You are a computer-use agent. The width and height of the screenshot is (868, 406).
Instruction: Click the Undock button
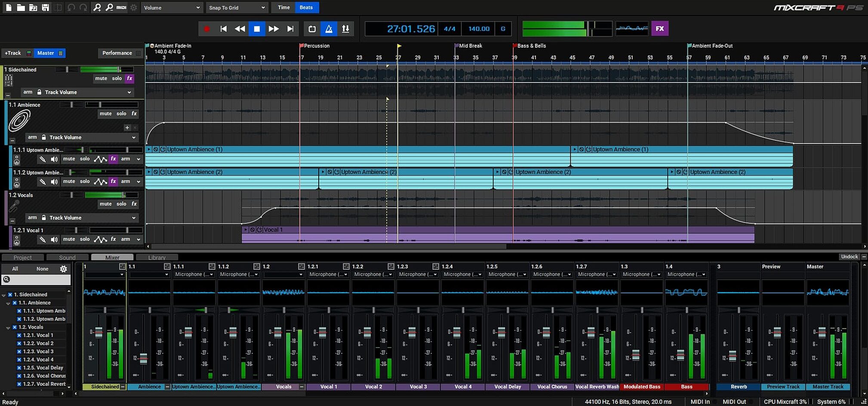[x=849, y=257]
